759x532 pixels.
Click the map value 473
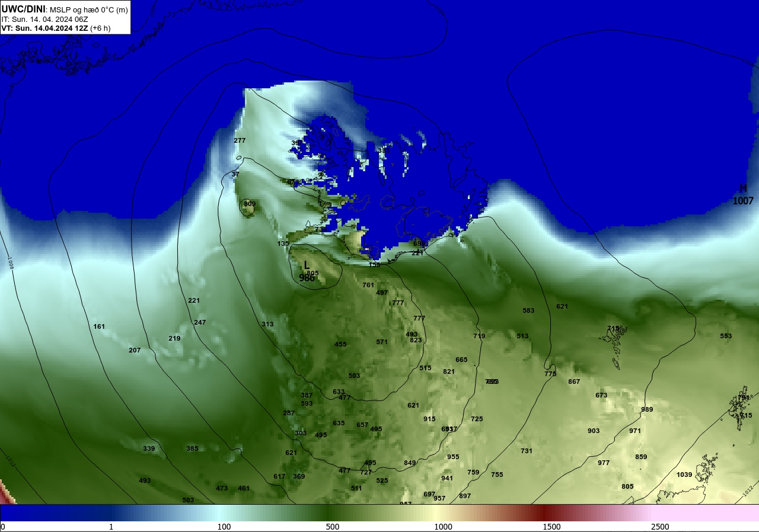click(x=222, y=488)
